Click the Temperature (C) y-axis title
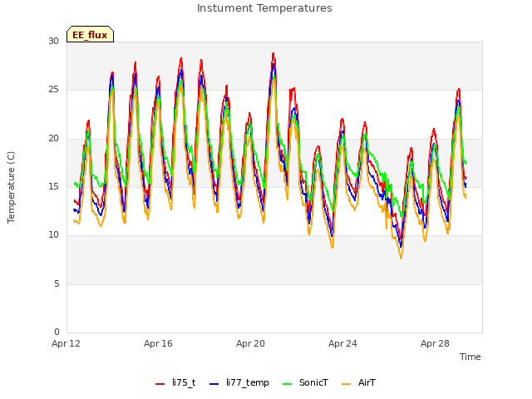The width and height of the screenshot is (532, 399). (11, 187)
